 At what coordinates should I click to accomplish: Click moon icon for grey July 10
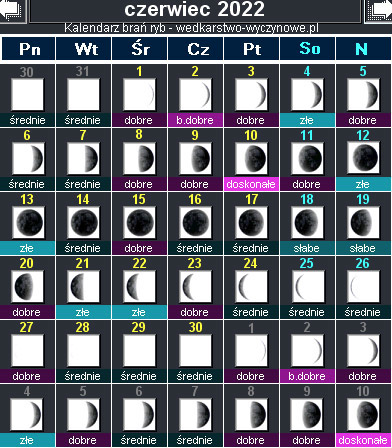363,415
